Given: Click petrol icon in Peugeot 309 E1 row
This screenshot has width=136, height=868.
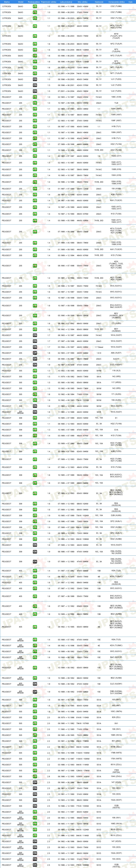Looking at the screenshot, I should click(x=35, y=418).
